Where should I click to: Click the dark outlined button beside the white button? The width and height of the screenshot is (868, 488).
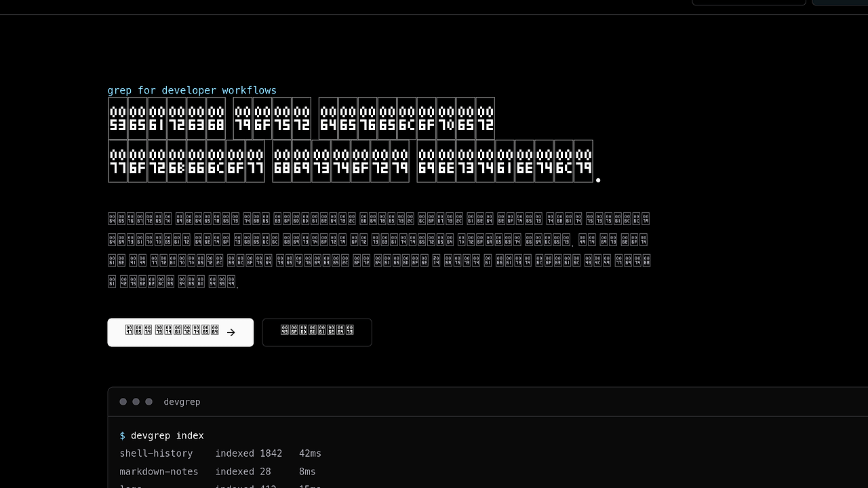coord(317,332)
